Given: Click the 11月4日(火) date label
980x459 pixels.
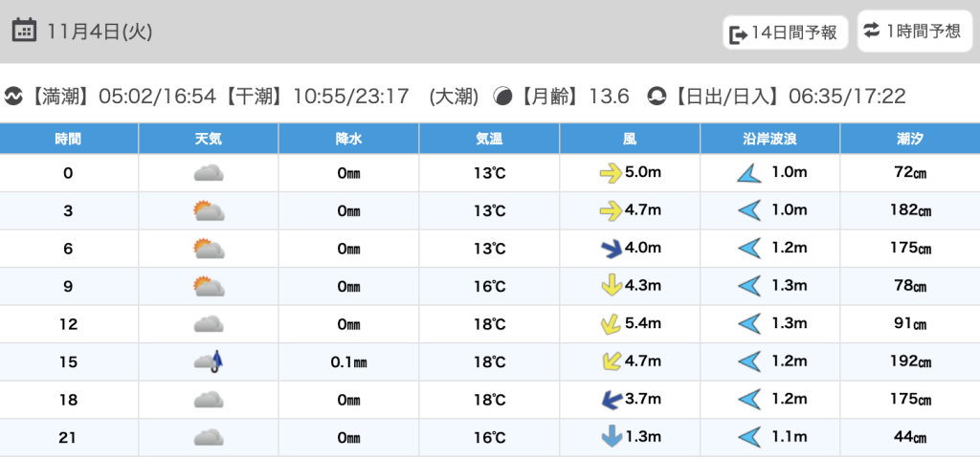Looking at the screenshot, I should click(100, 31).
